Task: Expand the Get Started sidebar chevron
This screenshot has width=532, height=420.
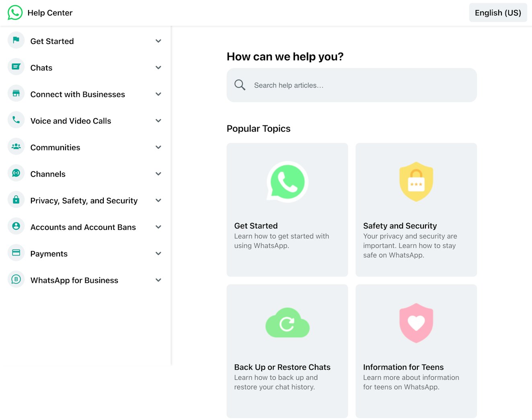Action: 158,41
